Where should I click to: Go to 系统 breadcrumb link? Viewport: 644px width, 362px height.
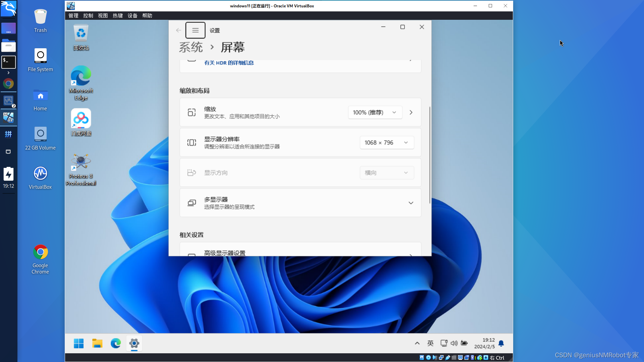pyautogui.click(x=191, y=47)
